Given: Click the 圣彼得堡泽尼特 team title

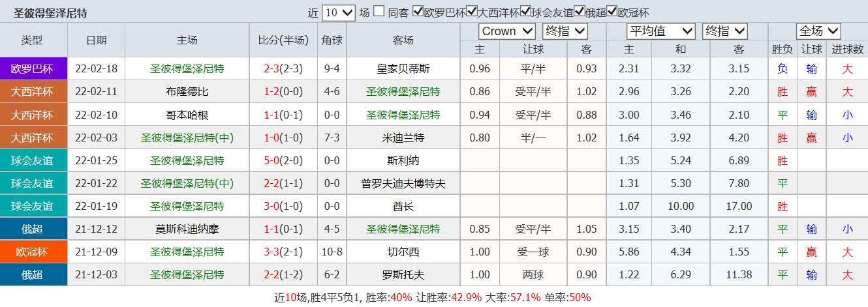Looking at the screenshot, I should pos(50,13).
